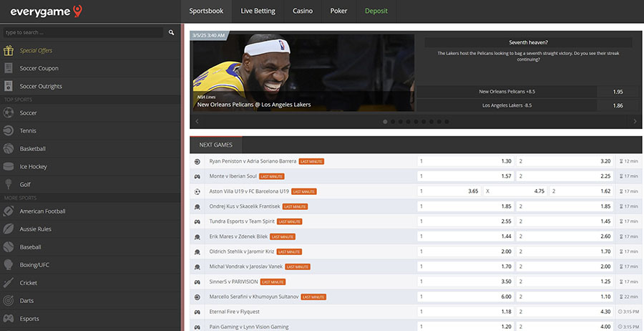
Task: Pick draw at 4.75 for Aston Villa U19
Action: [515, 191]
